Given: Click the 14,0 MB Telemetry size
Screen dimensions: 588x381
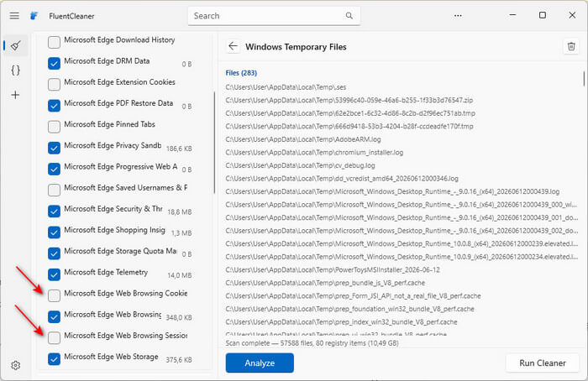Looking at the screenshot, I should 179,275.
